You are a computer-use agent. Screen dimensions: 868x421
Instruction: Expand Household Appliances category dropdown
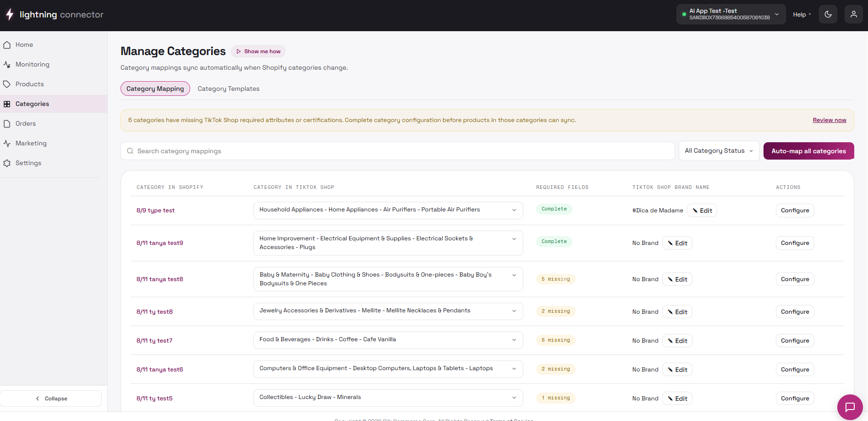tap(388, 210)
